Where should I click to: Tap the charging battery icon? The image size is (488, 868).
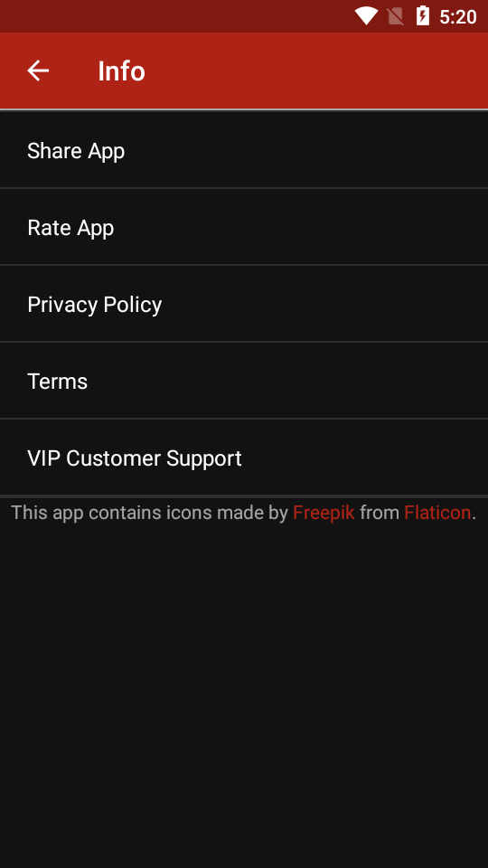point(423,16)
